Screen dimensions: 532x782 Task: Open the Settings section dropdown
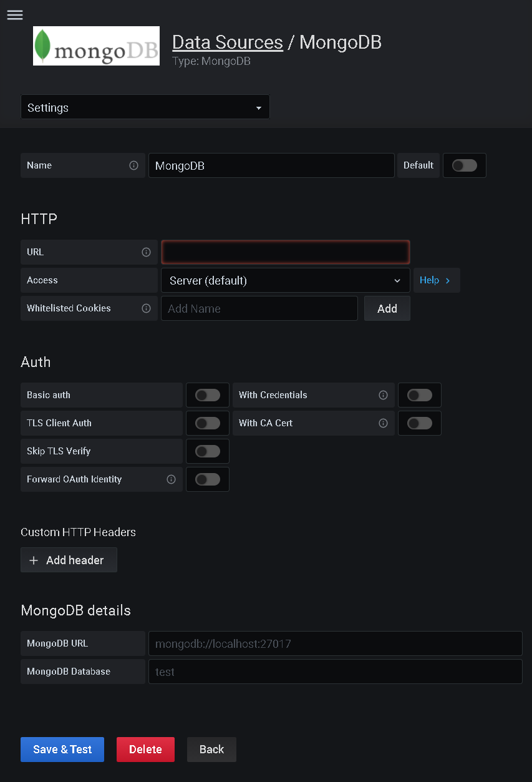tap(145, 107)
